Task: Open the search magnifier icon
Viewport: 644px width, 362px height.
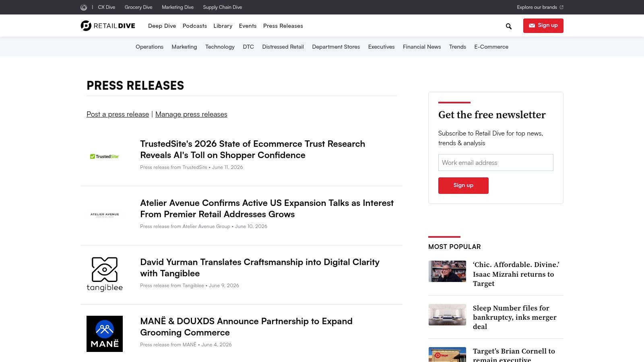Action: (509, 26)
